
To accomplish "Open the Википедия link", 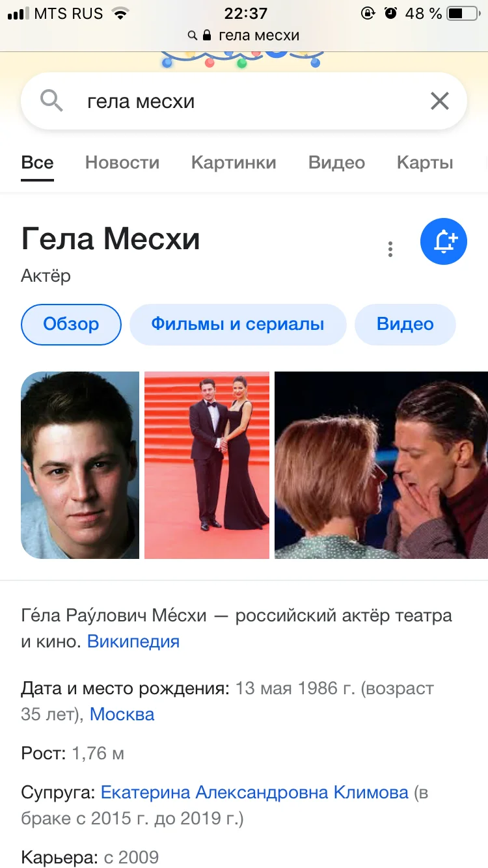I will tap(133, 642).
